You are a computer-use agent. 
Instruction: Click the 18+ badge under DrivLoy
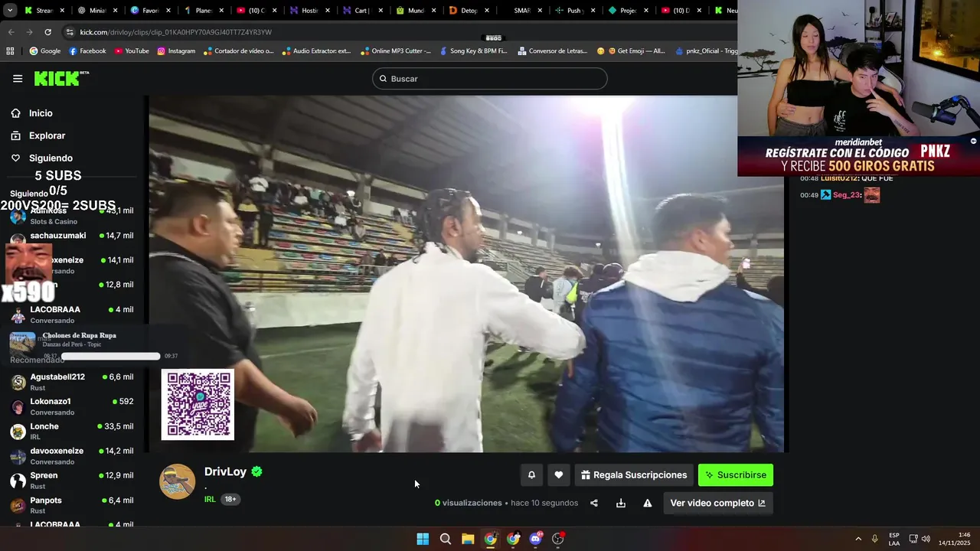[230, 499]
